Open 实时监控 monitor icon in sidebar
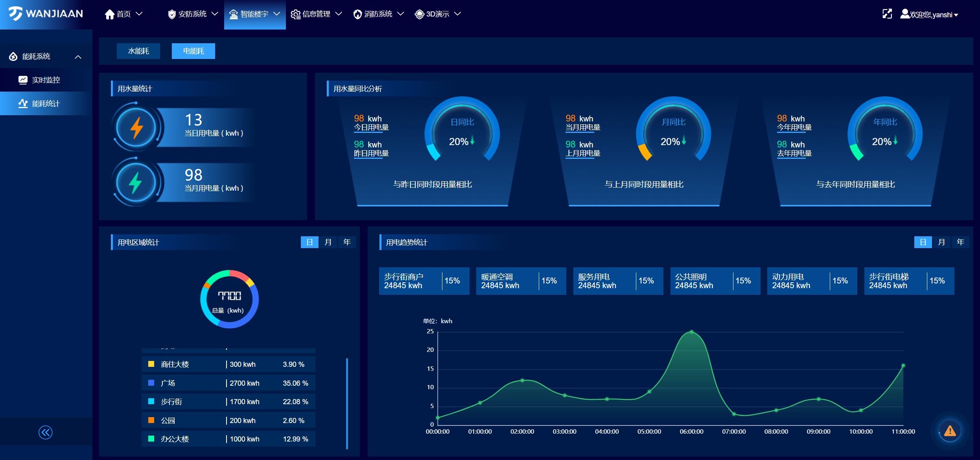The image size is (980, 460). pyautogui.click(x=23, y=80)
